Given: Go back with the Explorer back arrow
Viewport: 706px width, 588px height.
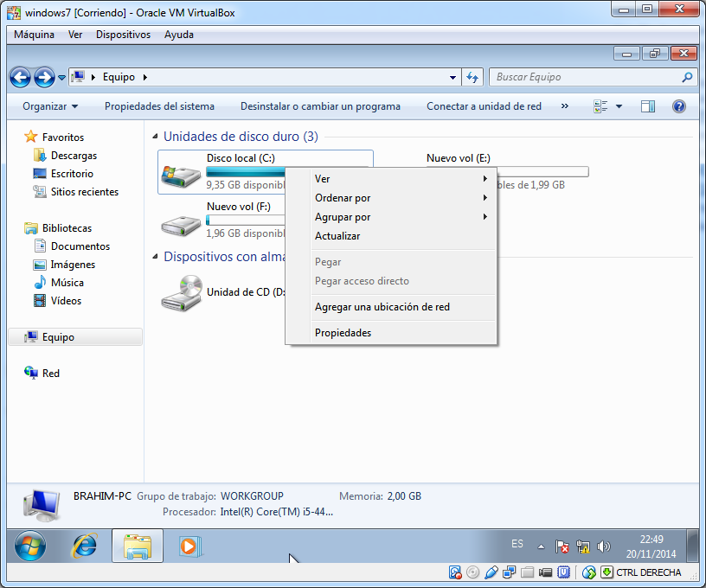Looking at the screenshot, I should (x=20, y=77).
